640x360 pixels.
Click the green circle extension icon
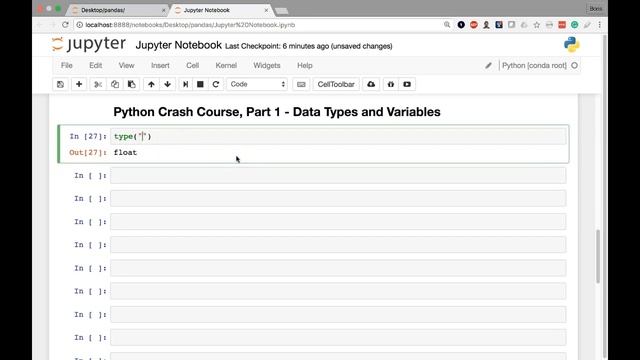point(574,25)
